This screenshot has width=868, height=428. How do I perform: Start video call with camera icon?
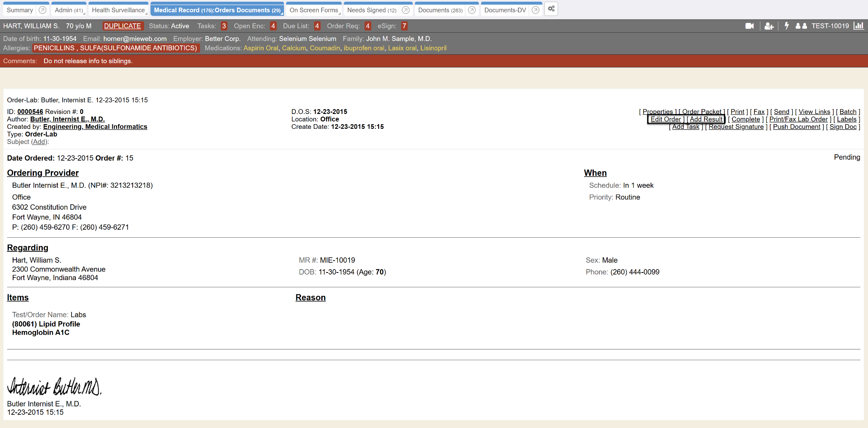[749, 26]
